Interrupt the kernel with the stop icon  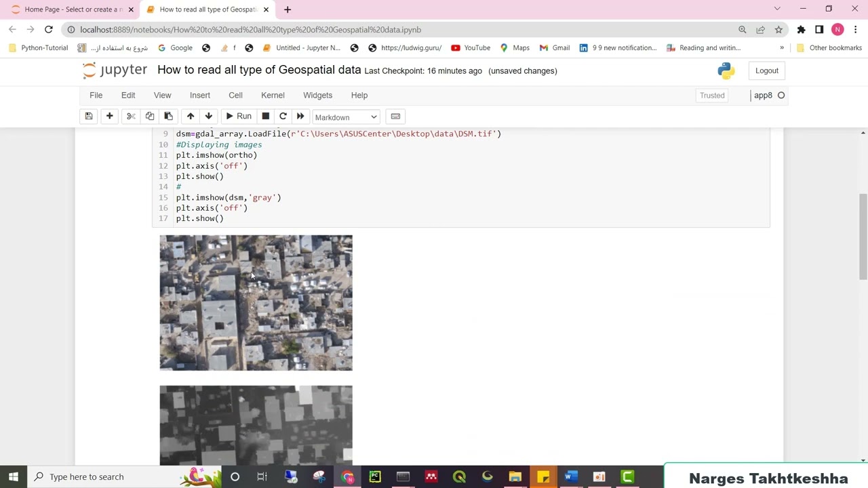click(x=266, y=117)
